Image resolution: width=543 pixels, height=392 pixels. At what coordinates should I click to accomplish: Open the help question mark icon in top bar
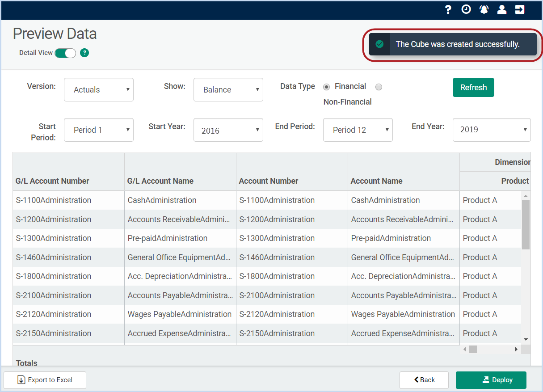pos(448,10)
